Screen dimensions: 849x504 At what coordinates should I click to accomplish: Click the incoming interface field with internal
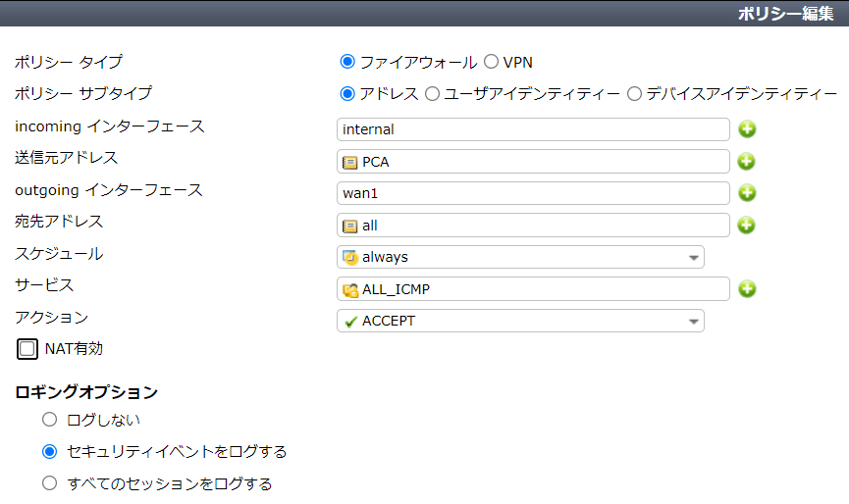[533, 129]
